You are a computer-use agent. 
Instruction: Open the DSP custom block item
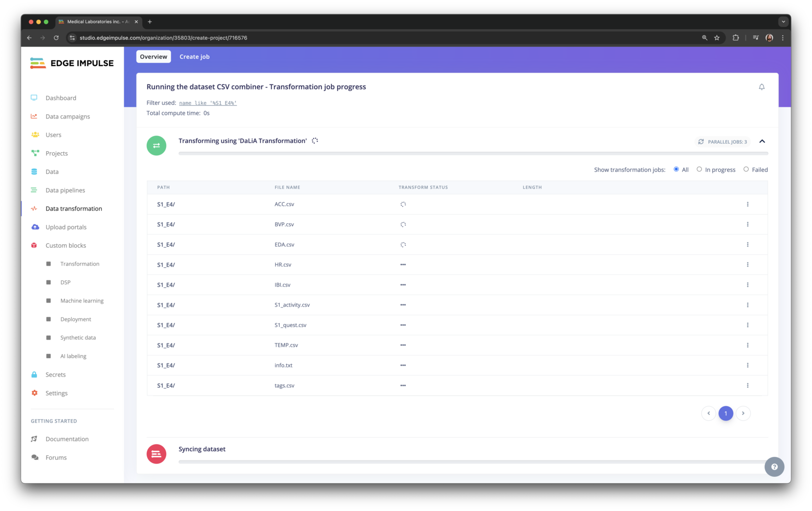(65, 282)
